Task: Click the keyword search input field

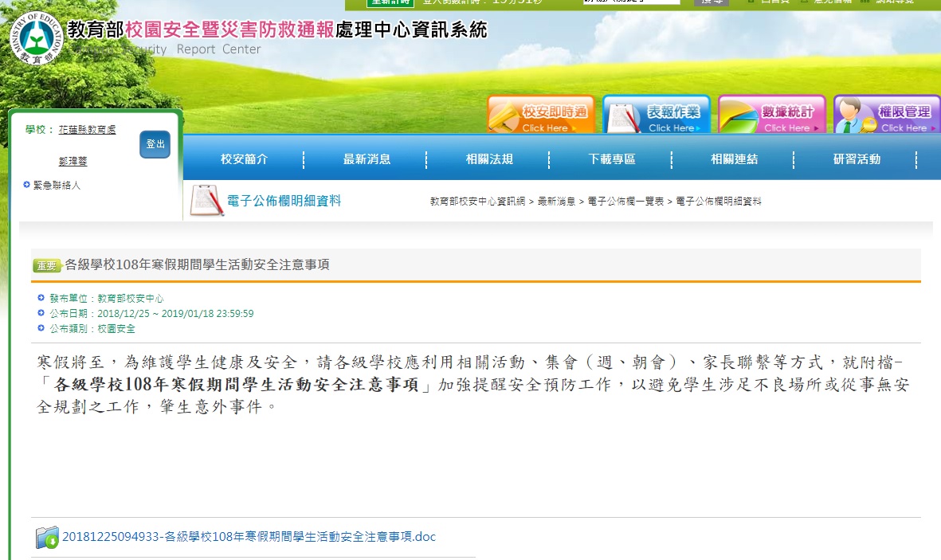Action: coord(630,2)
